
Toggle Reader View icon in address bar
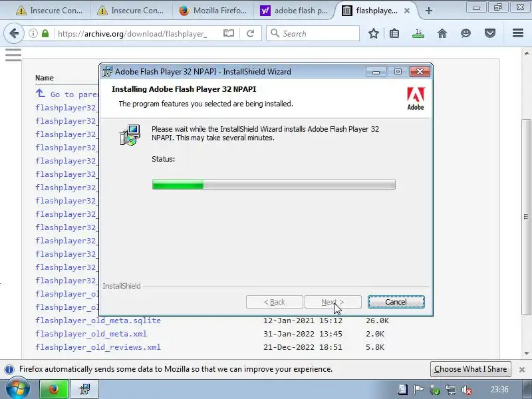pos(229,33)
